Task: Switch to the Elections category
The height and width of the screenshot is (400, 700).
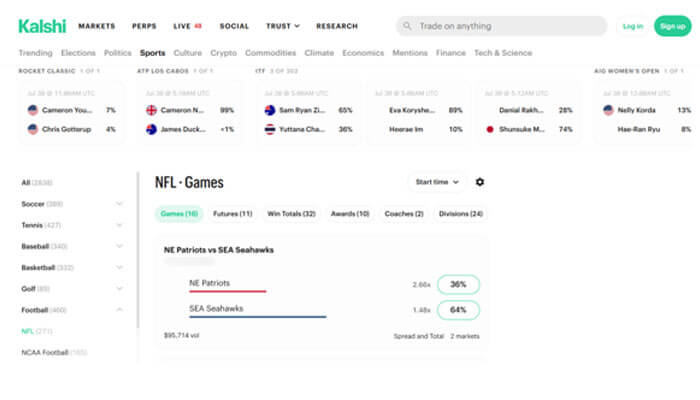Action: pyautogui.click(x=78, y=53)
